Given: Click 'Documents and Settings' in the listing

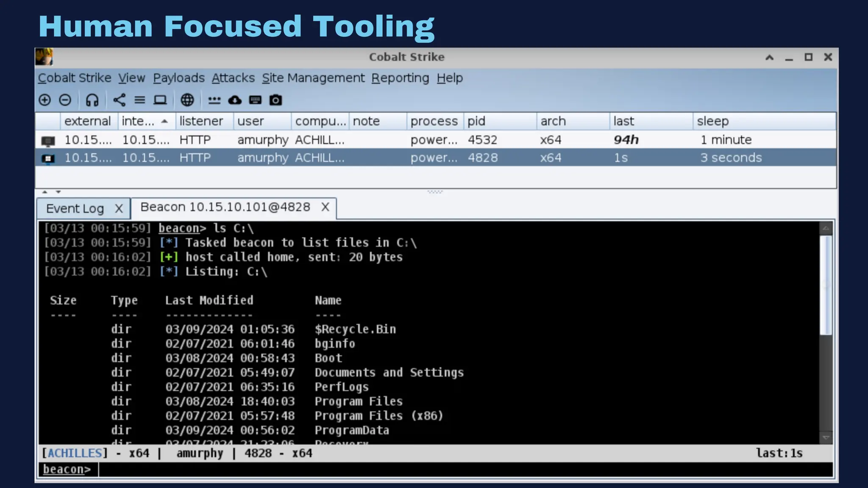Looking at the screenshot, I should [389, 372].
